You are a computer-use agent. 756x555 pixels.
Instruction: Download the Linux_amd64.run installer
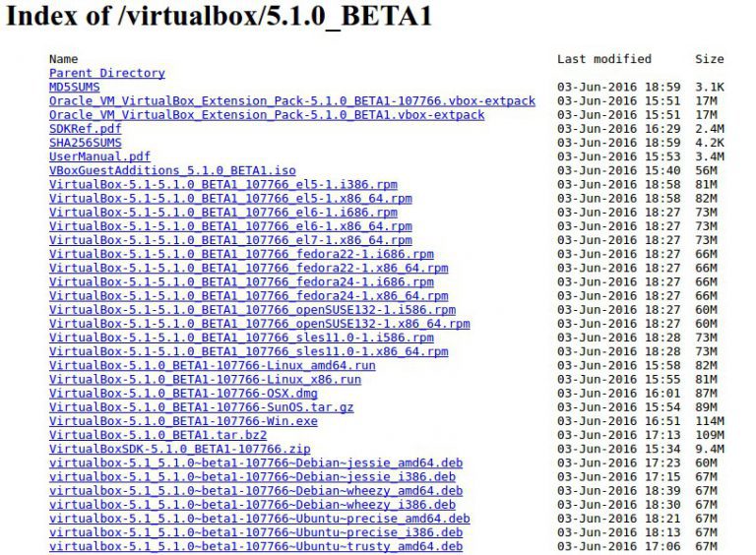pos(213,366)
